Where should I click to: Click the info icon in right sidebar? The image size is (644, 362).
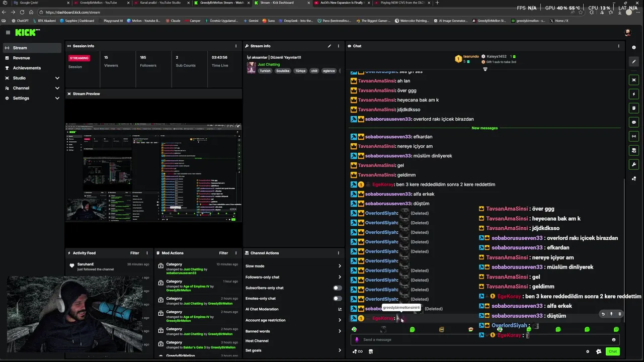[634, 47]
